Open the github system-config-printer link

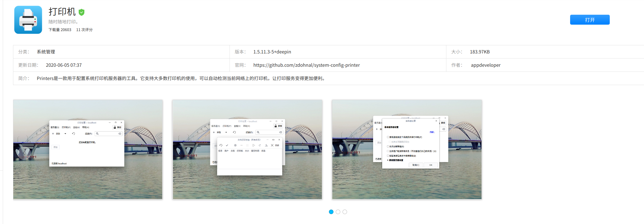pyautogui.click(x=307, y=65)
